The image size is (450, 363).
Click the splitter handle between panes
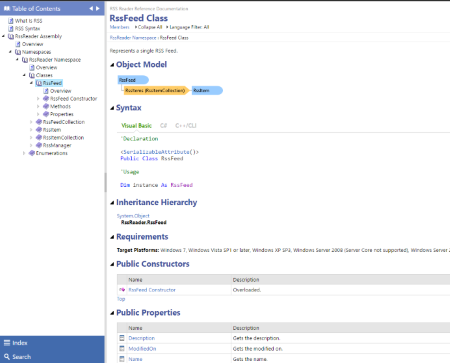(x=105, y=182)
